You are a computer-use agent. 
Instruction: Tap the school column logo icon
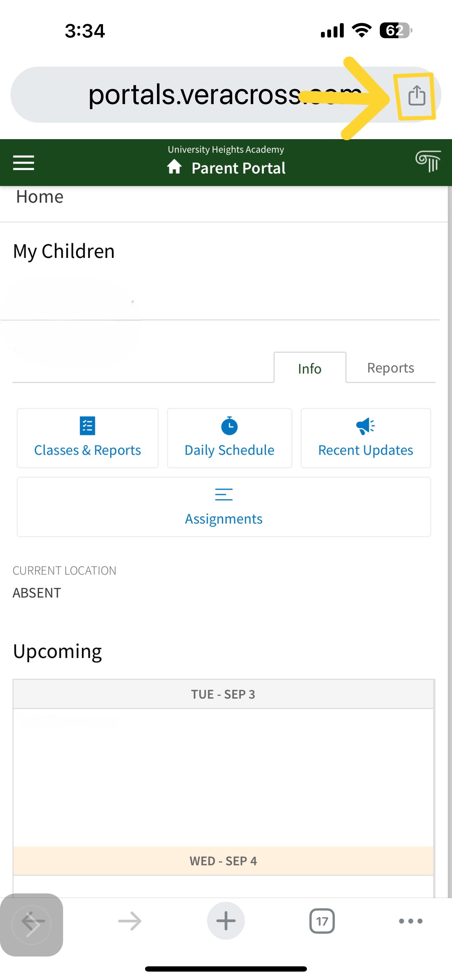[428, 161]
